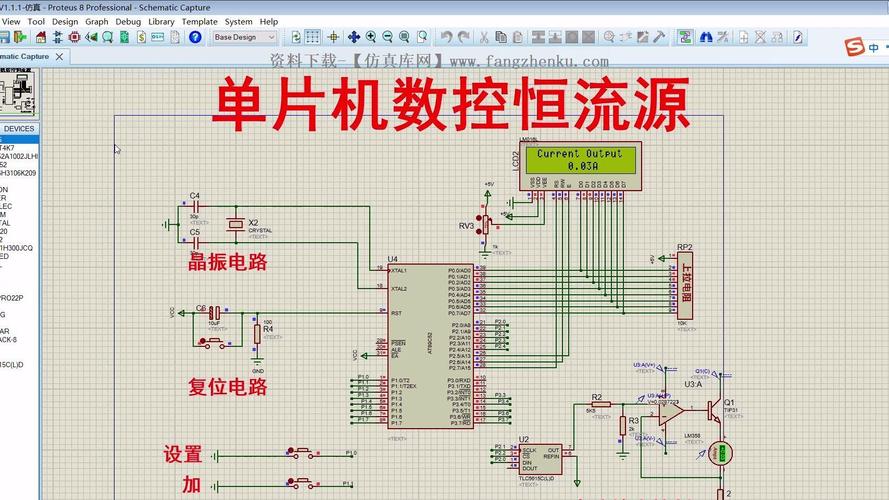Click the Search and Tag binoculars
This screenshot has height=500, width=889.
(x=706, y=37)
